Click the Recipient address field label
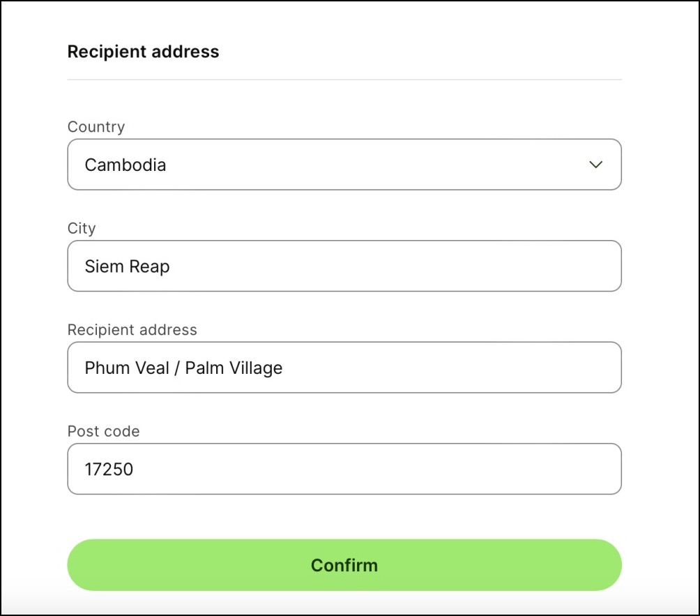 (x=132, y=329)
